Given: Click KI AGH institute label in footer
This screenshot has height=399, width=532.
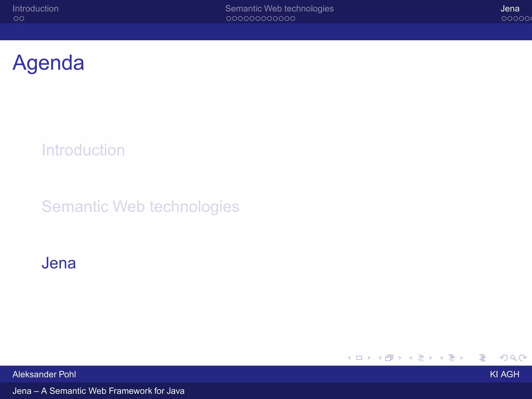Looking at the screenshot, I should (x=504, y=374).
